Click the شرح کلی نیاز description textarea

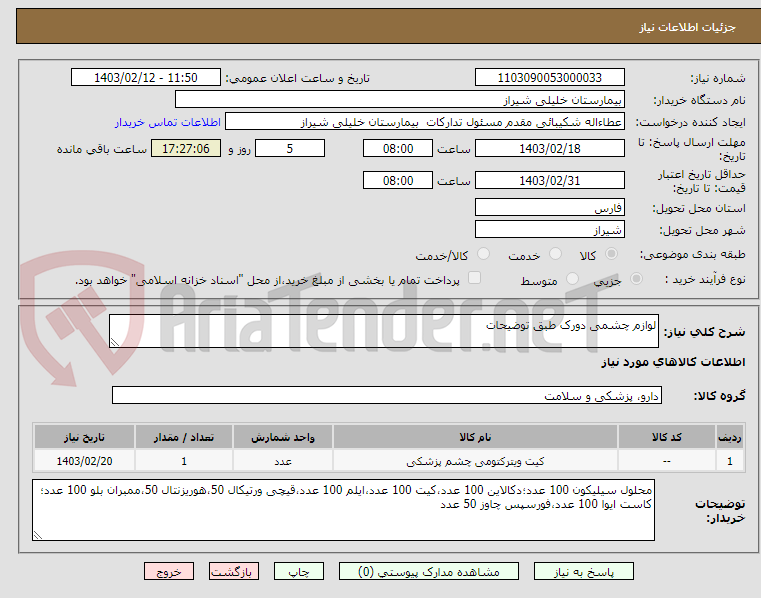pyautogui.click(x=384, y=331)
